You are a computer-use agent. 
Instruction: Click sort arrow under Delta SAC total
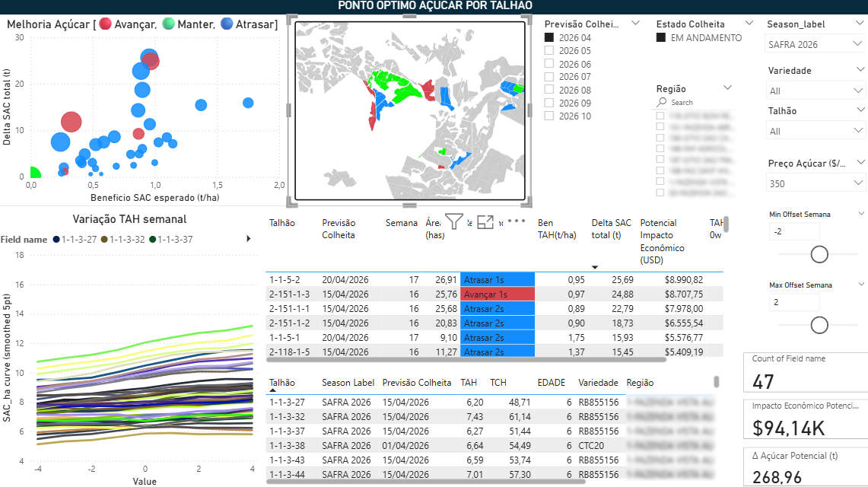click(595, 266)
